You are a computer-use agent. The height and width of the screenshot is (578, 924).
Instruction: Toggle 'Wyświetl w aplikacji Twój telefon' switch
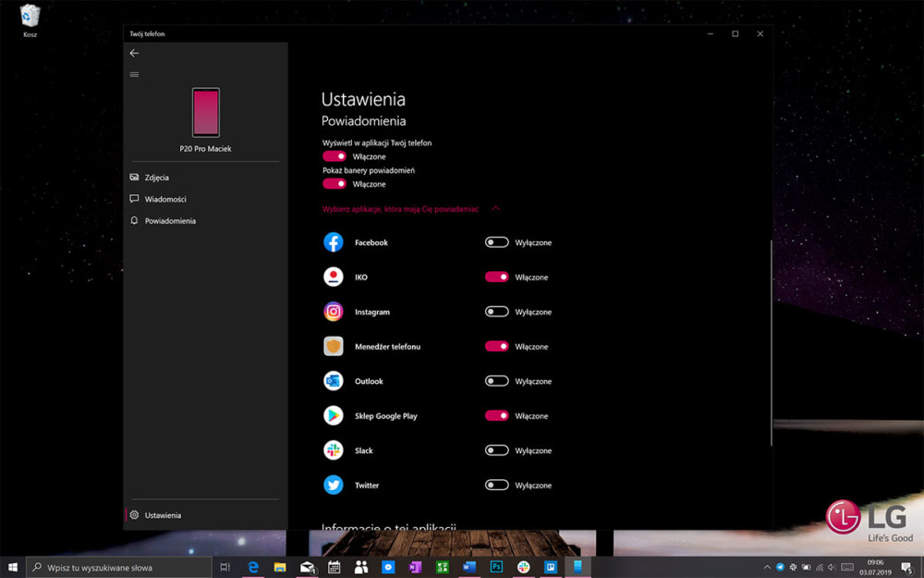click(334, 156)
